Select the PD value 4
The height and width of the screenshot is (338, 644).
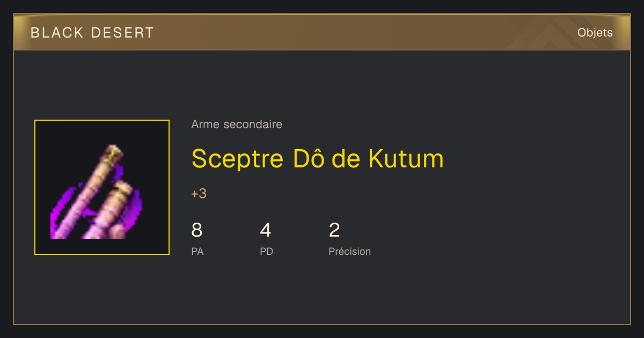[x=266, y=230]
